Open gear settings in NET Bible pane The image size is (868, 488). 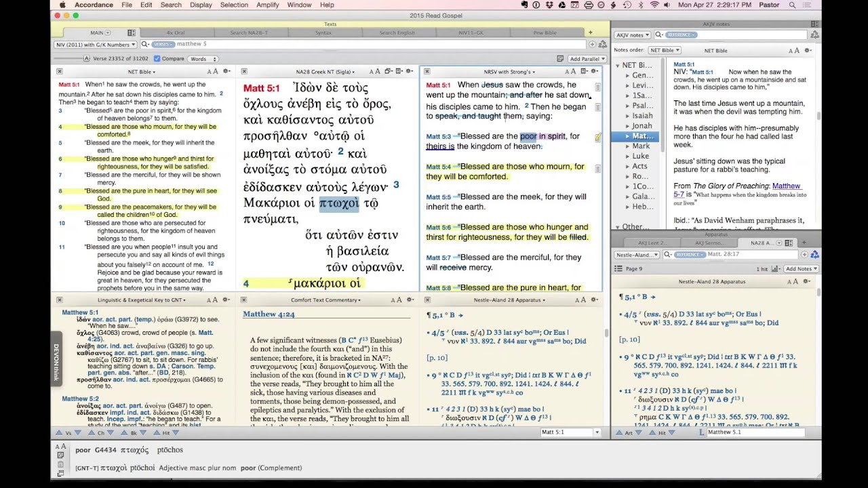click(226, 71)
